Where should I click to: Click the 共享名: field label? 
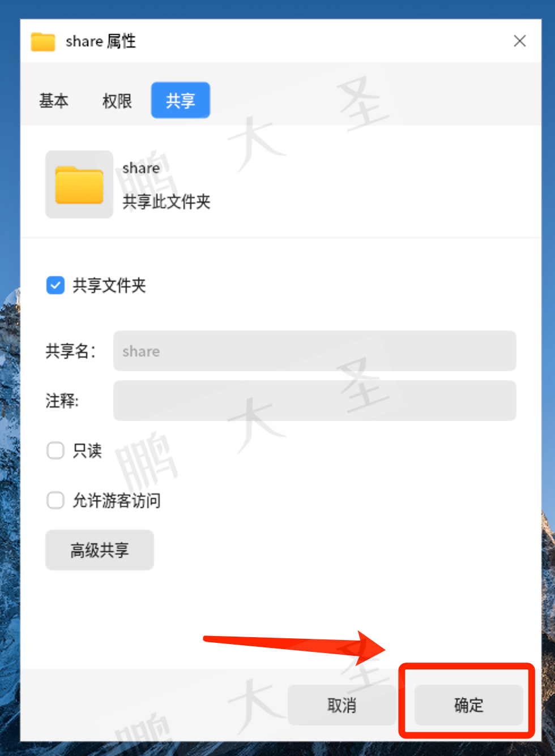tap(71, 351)
